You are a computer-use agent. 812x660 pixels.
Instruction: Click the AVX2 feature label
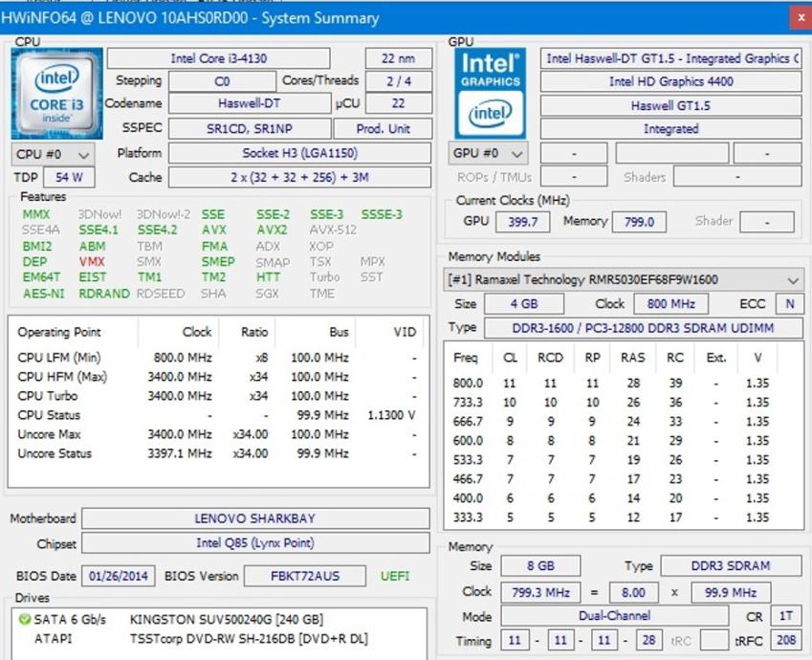272,231
